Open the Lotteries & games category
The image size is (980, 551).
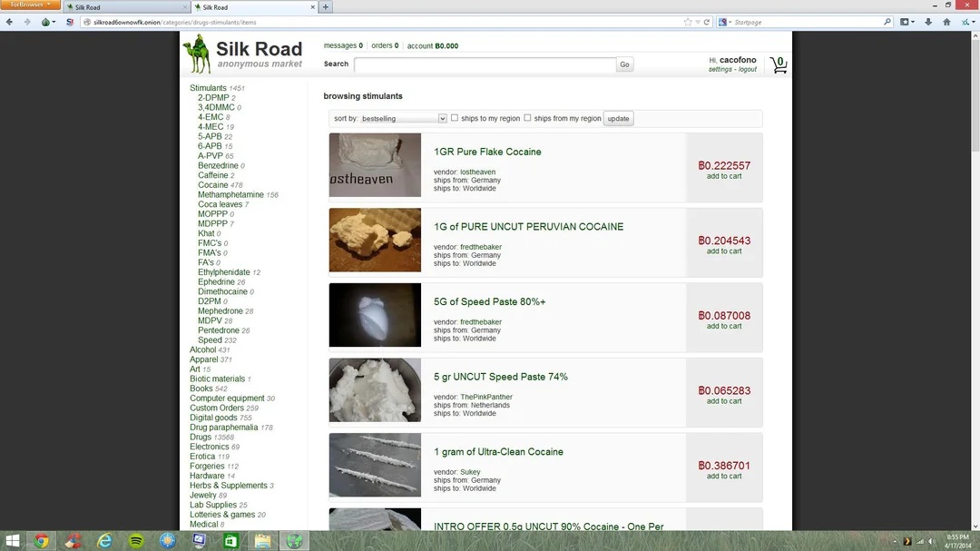click(222, 515)
